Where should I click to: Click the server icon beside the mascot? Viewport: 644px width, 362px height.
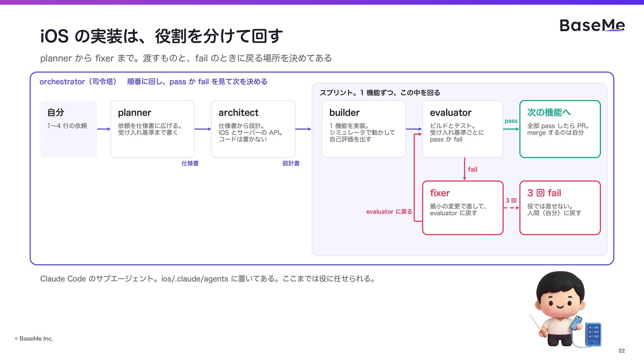(593, 334)
